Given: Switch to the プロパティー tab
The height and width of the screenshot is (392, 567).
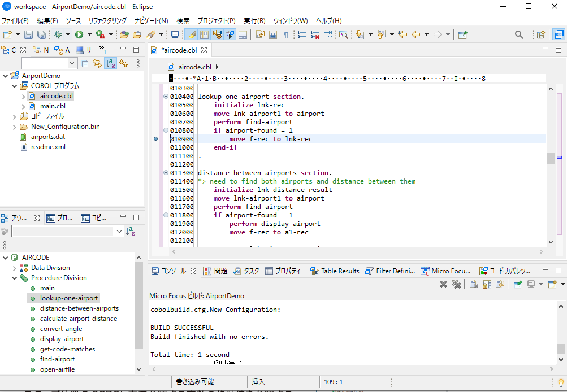Looking at the screenshot, I should 285,271.
